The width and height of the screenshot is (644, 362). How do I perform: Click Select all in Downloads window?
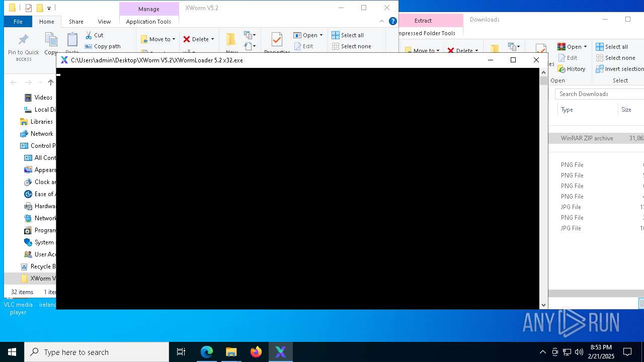pyautogui.click(x=612, y=47)
